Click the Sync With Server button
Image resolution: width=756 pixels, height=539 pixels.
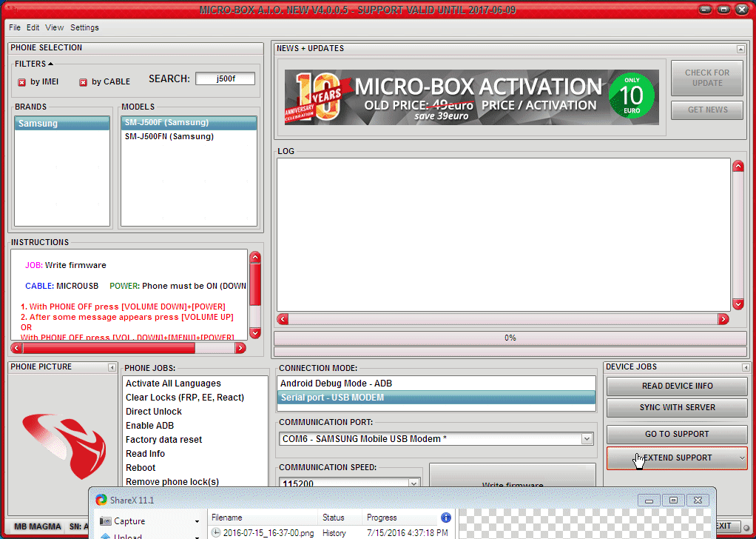point(677,408)
